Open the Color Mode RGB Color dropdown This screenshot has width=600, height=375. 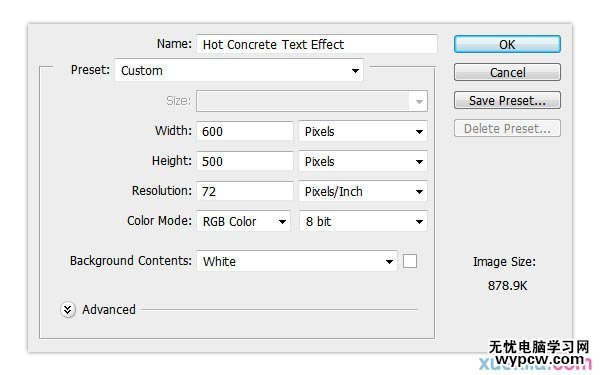(x=243, y=221)
